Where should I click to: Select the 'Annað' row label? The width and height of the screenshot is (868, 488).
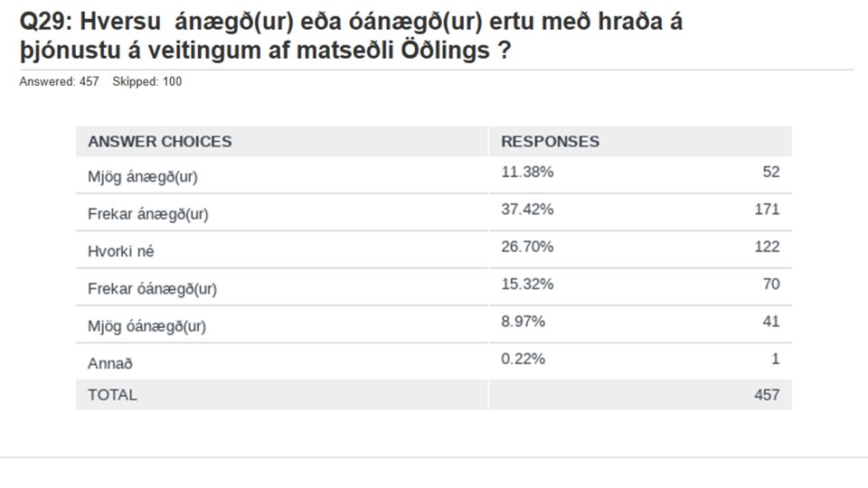tap(110, 363)
